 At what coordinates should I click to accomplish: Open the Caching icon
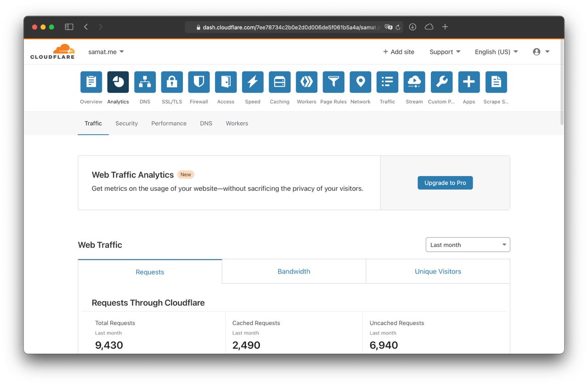pyautogui.click(x=280, y=82)
